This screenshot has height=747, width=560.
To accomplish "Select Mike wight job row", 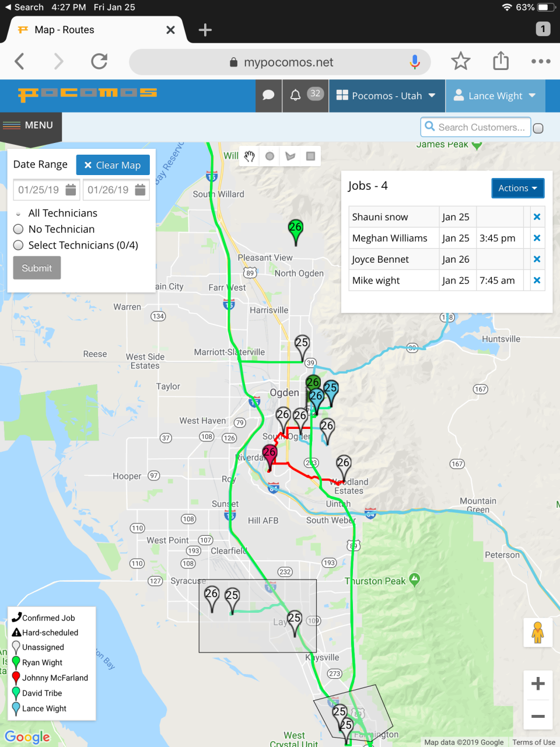I will tap(447, 280).
